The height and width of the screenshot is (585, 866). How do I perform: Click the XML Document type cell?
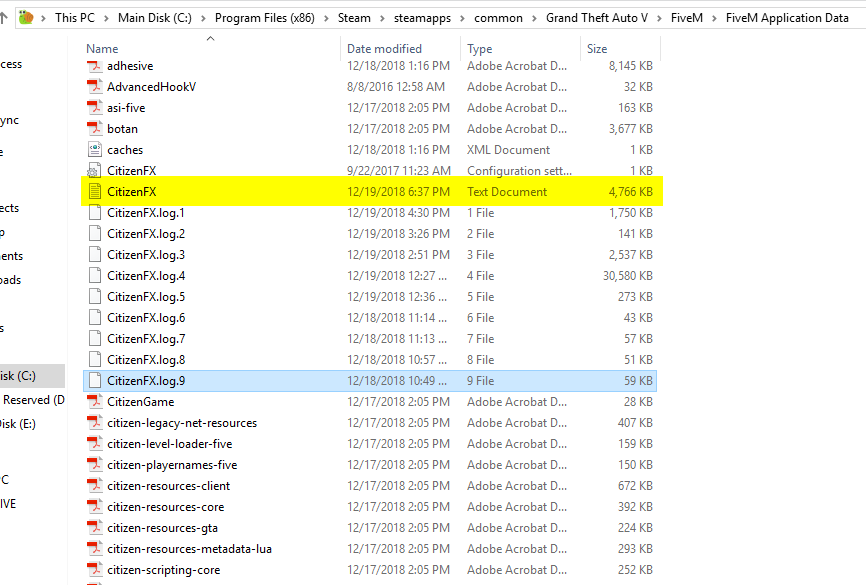click(508, 150)
